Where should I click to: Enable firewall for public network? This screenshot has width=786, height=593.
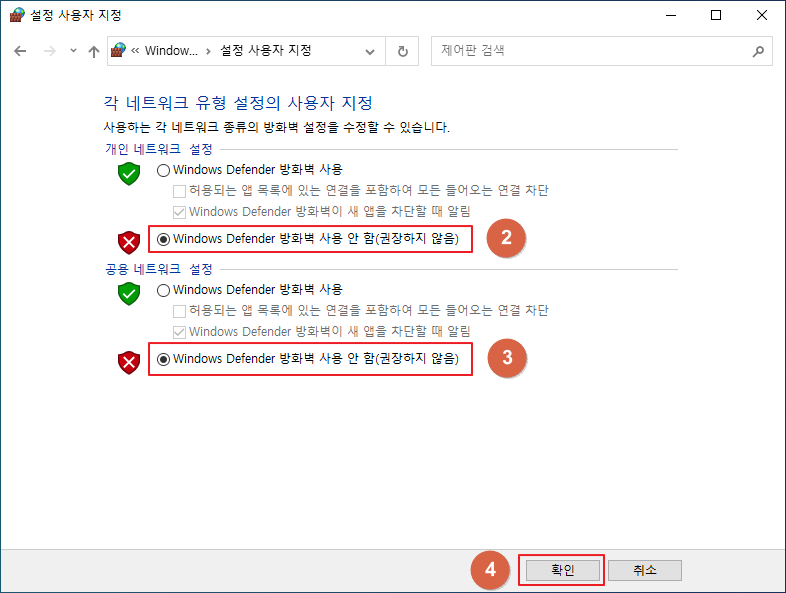point(163,290)
